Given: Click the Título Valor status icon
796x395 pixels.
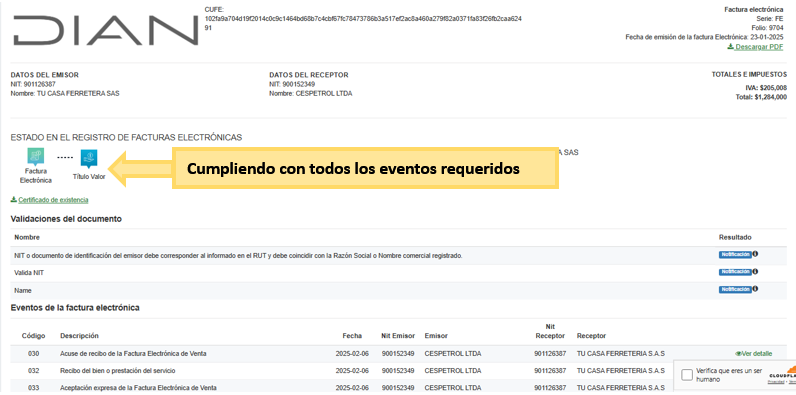Looking at the screenshot, I should click(89, 158).
